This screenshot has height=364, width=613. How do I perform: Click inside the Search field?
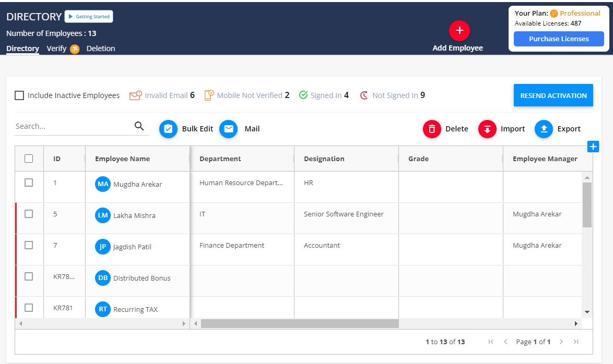tap(68, 126)
